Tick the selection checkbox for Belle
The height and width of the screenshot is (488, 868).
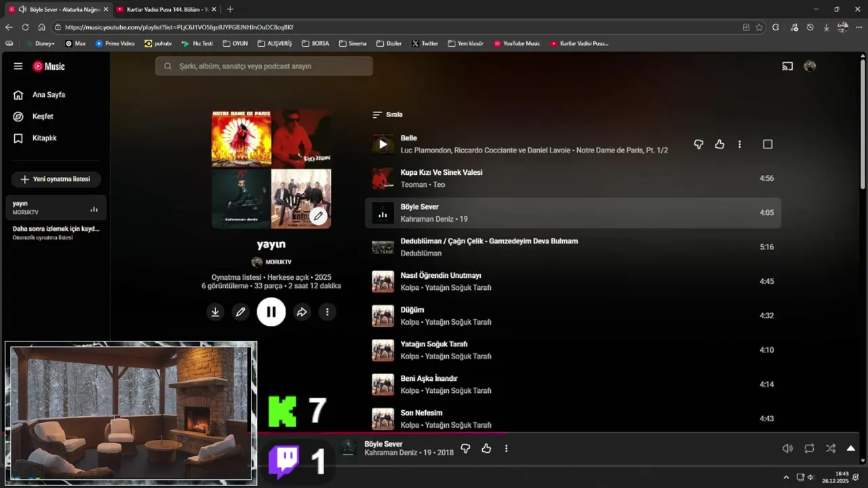(x=768, y=144)
